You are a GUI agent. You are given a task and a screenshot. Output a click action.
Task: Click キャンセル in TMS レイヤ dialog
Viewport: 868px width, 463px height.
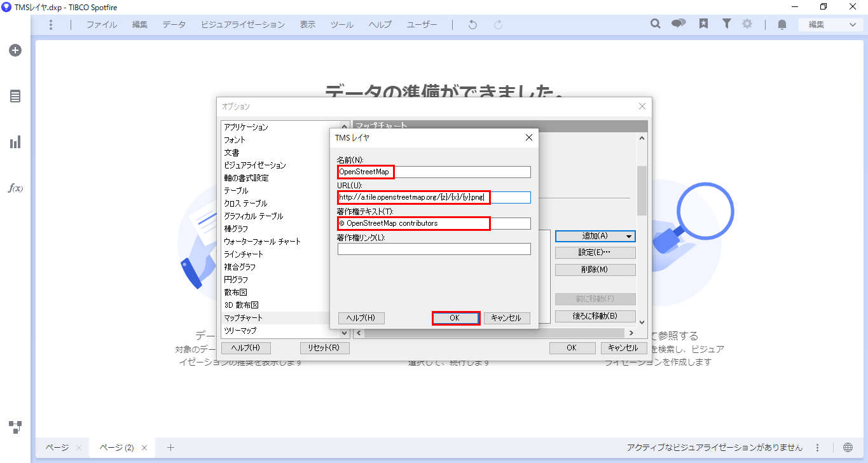(x=507, y=318)
